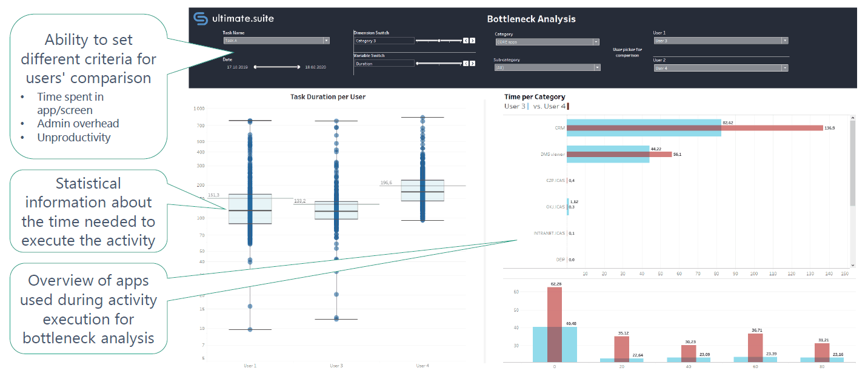This screenshot has width=868, height=376.
Task: Click the Dimension Switch Category 3 field
Action: point(384,41)
